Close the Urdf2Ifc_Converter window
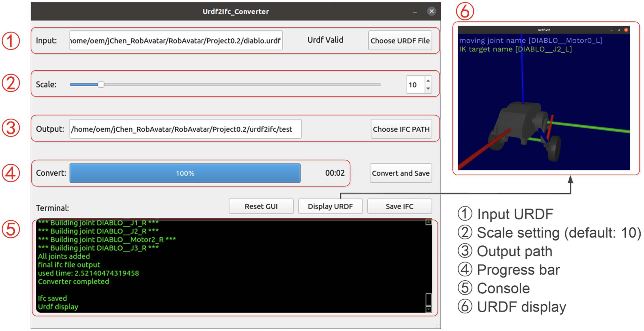 point(431,11)
